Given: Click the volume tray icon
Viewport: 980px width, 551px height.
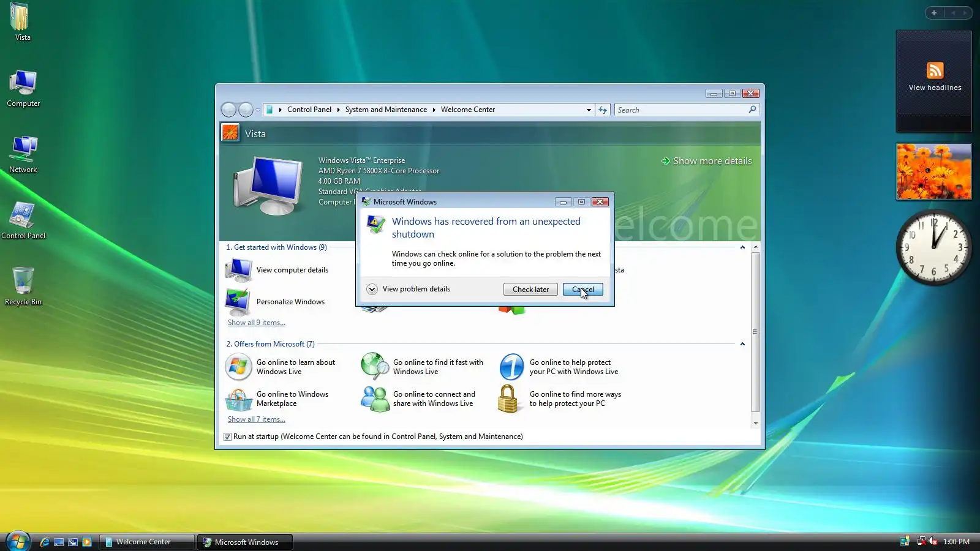Looking at the screenshot, I should 933,541.
